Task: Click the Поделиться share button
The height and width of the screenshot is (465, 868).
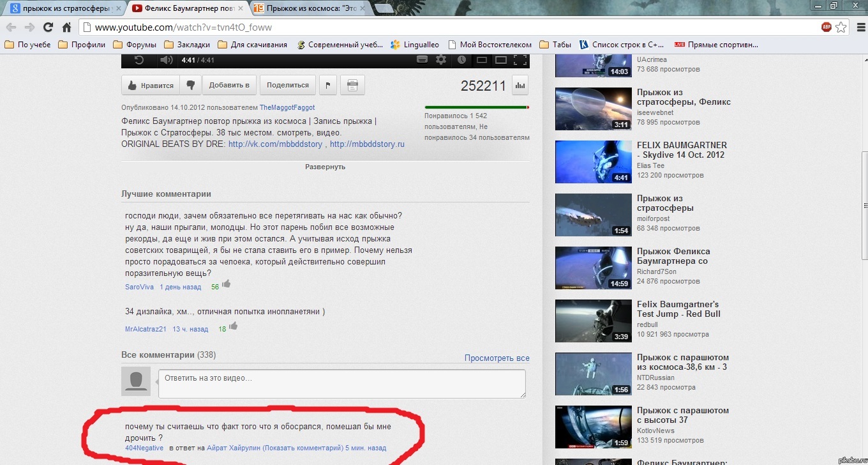Action: coord(287,85)
